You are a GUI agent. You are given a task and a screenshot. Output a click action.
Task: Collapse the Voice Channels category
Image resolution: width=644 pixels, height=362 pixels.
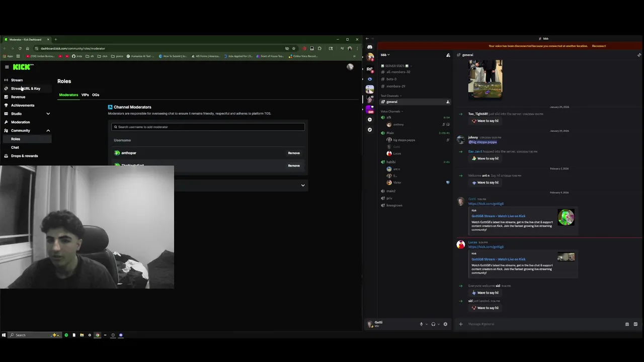(391, 111)
